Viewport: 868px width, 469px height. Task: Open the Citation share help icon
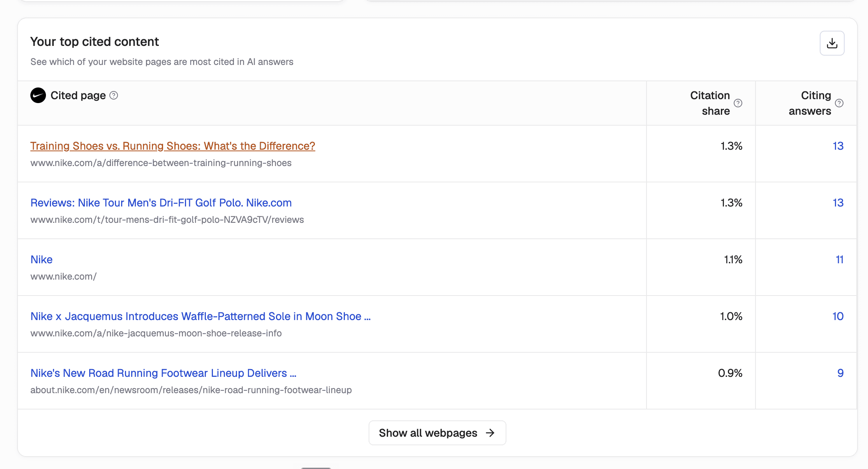[738, 103]
